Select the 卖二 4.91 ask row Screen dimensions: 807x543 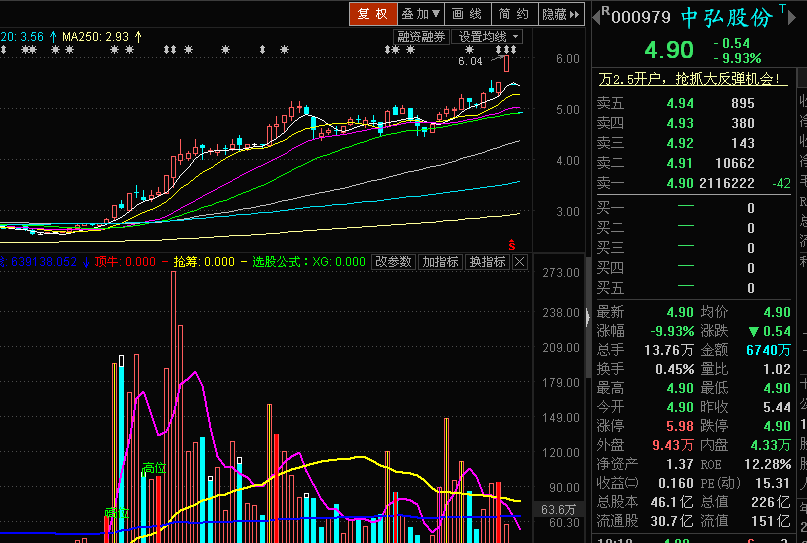693,163
